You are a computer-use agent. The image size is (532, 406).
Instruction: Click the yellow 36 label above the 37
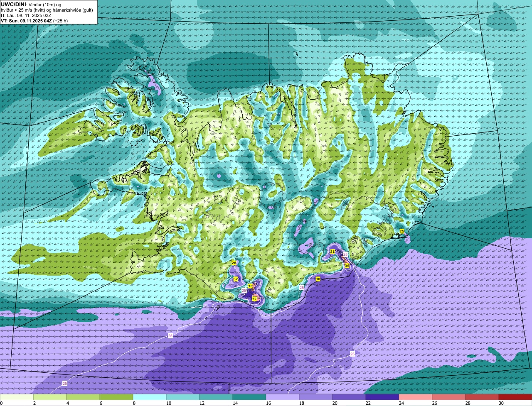click(x=250, y=286)
